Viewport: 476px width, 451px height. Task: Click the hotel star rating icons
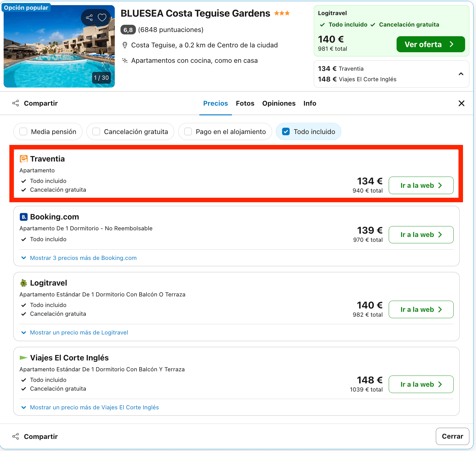tap(282, 13)
